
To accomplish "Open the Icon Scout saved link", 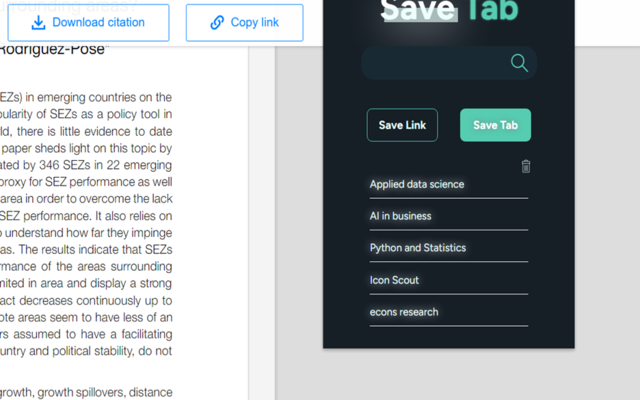I will click(x=394, y=280).
